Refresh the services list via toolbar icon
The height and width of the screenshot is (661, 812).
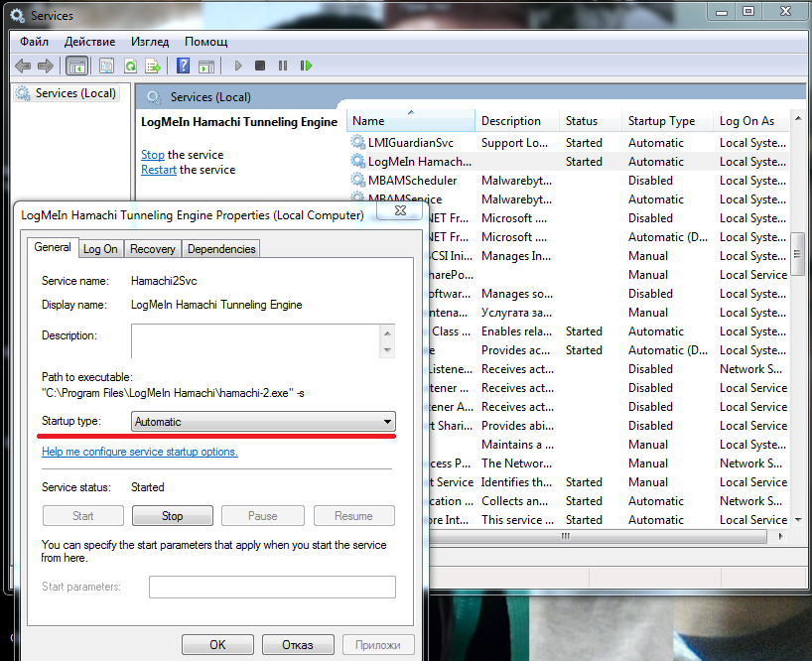click(130, 66)
